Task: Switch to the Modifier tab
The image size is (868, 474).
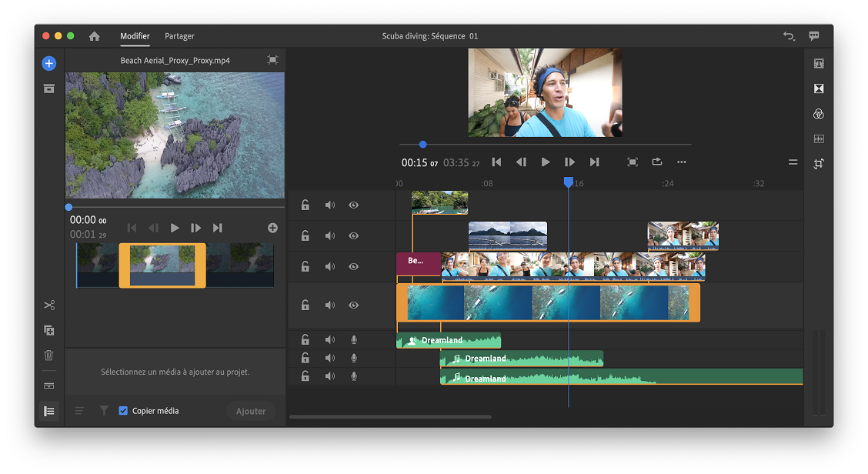Action: coord(135,36)
